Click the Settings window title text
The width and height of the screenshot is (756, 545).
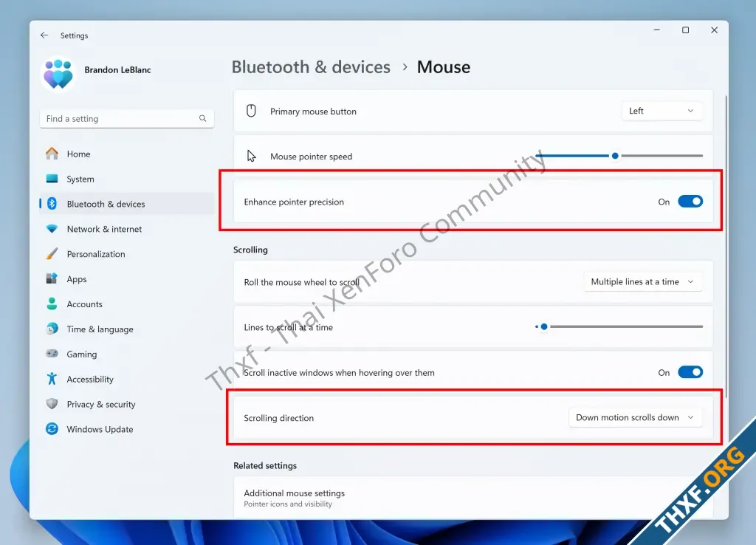click(x=75, y=35)
